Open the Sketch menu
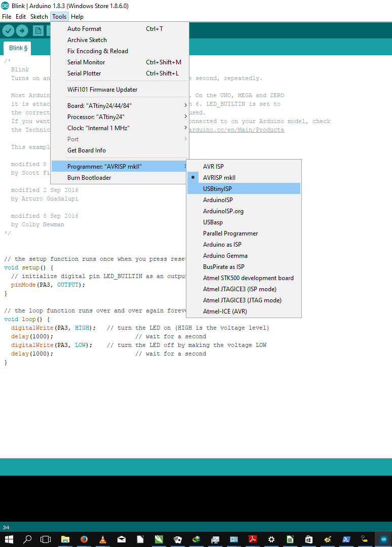 39,16
